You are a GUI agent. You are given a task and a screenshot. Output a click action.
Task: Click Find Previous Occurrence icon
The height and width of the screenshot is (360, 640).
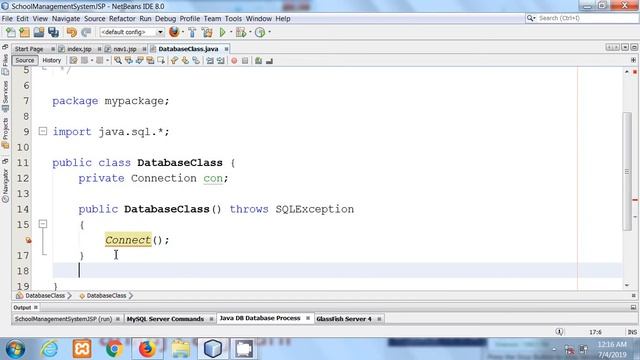pos(129,61)
